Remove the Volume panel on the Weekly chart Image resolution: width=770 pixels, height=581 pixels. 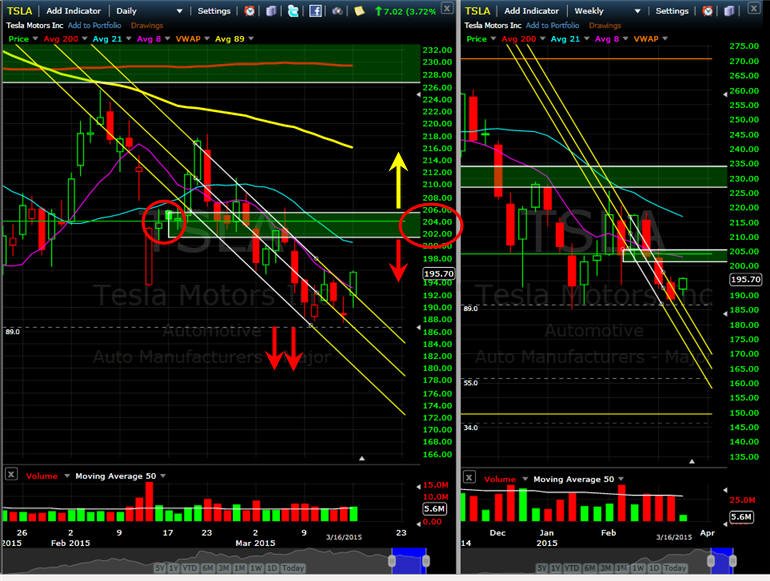469,477
